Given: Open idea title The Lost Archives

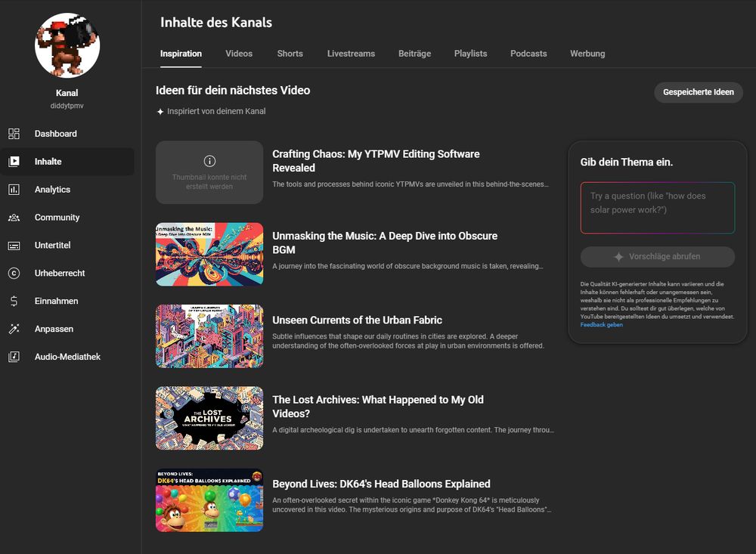Looking at the screenshot, I should click(x=378, y=407).
